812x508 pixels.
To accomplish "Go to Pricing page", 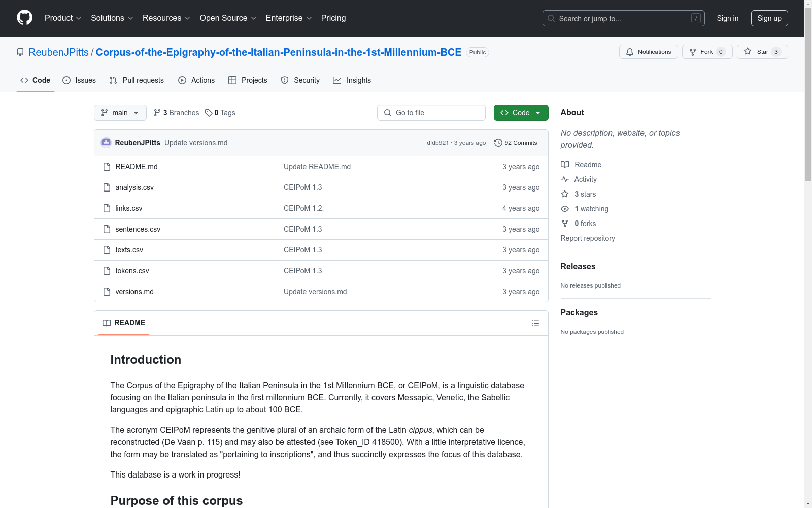I will pyautogui.click(x=333, y=18).
